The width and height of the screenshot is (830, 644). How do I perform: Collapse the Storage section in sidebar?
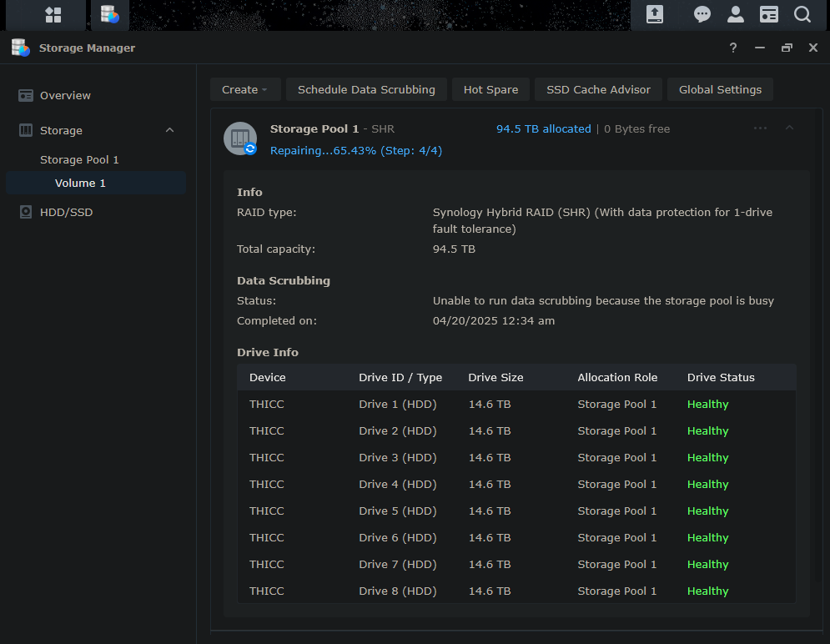[169, 130]
